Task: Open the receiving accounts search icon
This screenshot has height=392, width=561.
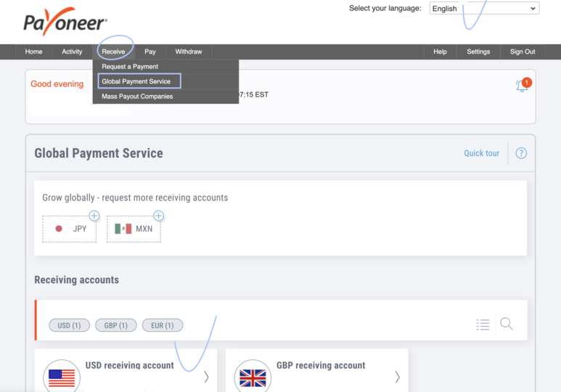Action: coord(507,324)
